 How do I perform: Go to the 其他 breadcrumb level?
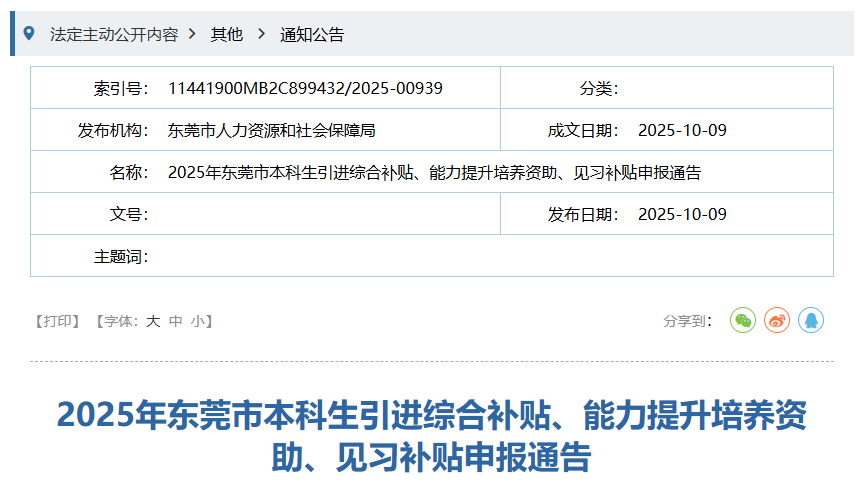click(x=226, y=34)
